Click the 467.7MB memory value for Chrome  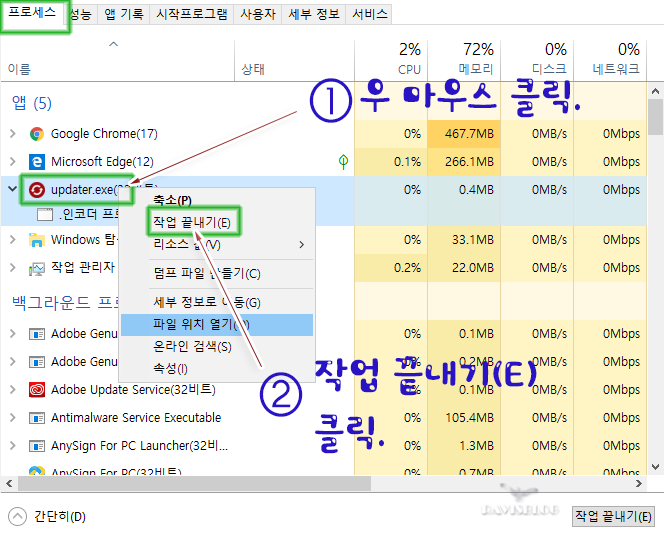(469, 134)
